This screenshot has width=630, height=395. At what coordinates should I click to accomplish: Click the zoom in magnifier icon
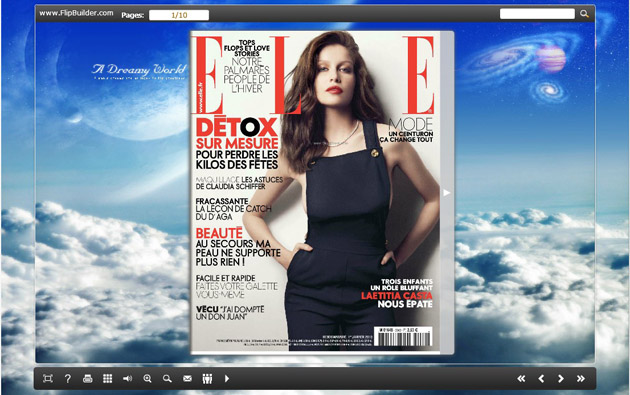(x=147, y=379)
